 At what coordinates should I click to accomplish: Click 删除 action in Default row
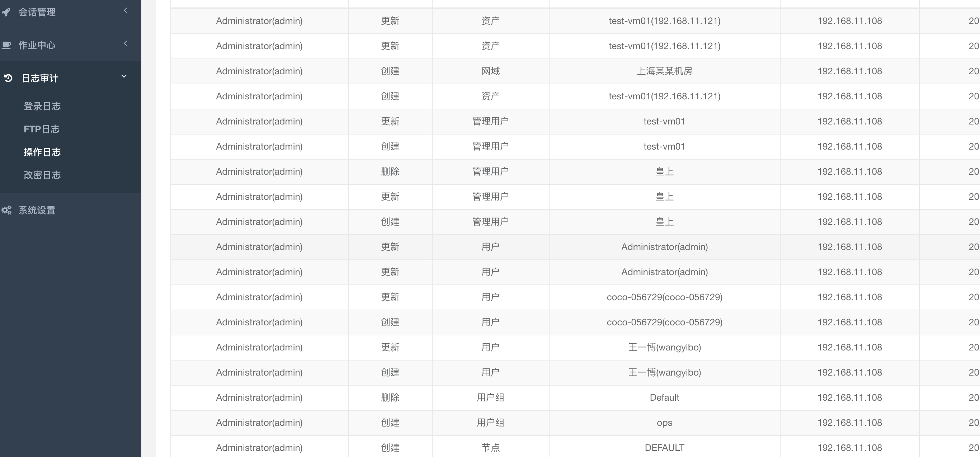(390, 398)
